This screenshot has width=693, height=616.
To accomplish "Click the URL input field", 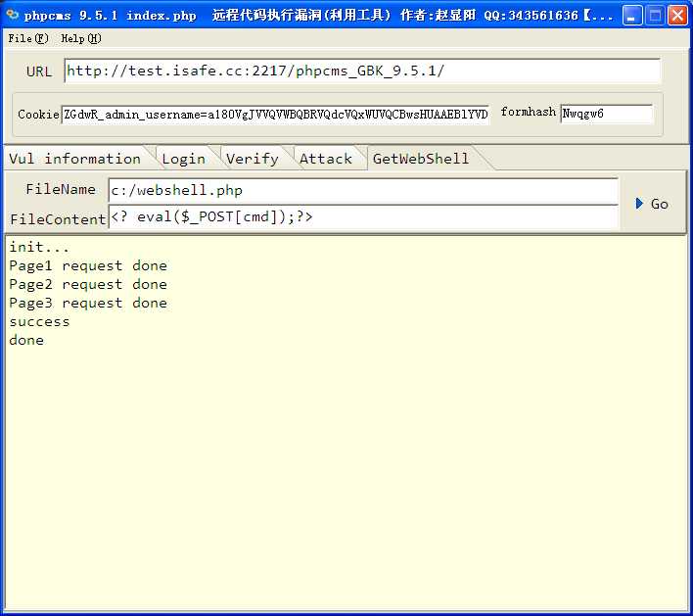I will coord(362,71).
